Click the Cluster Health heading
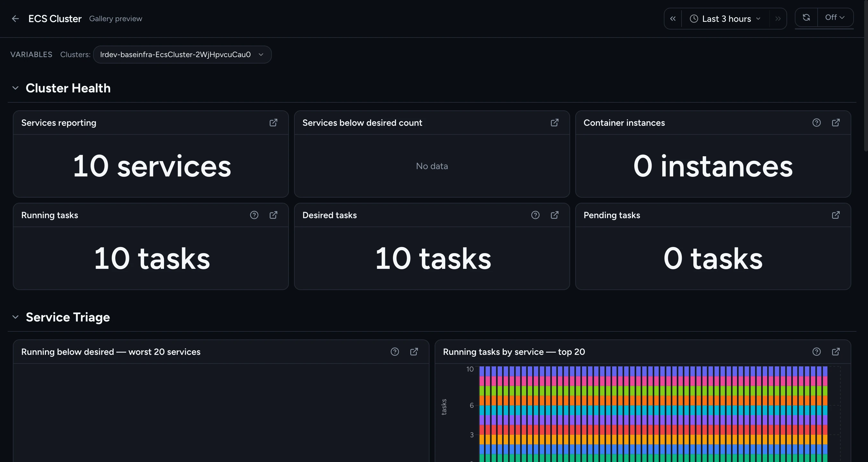 click(x=68, y=88)
